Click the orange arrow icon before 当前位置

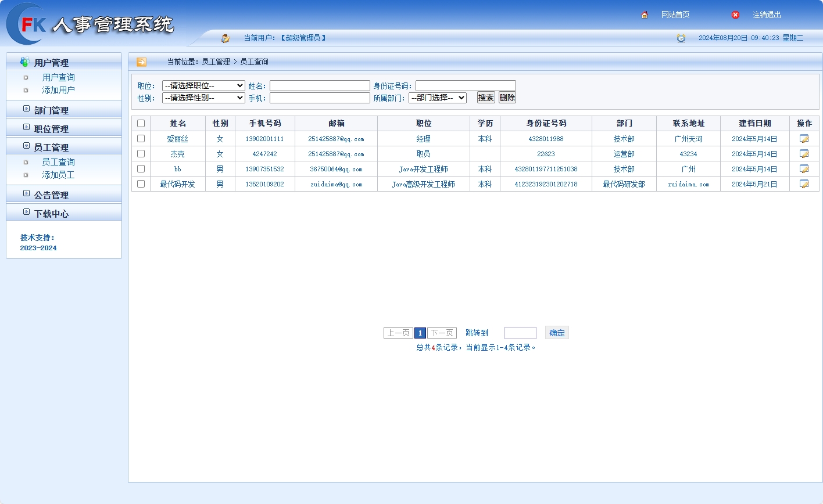pos(141,62)
